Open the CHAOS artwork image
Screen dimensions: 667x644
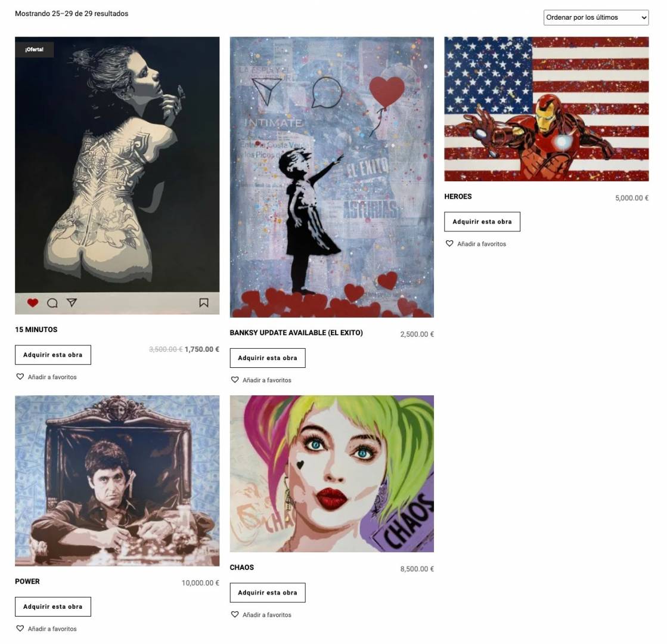pos(332,473)
